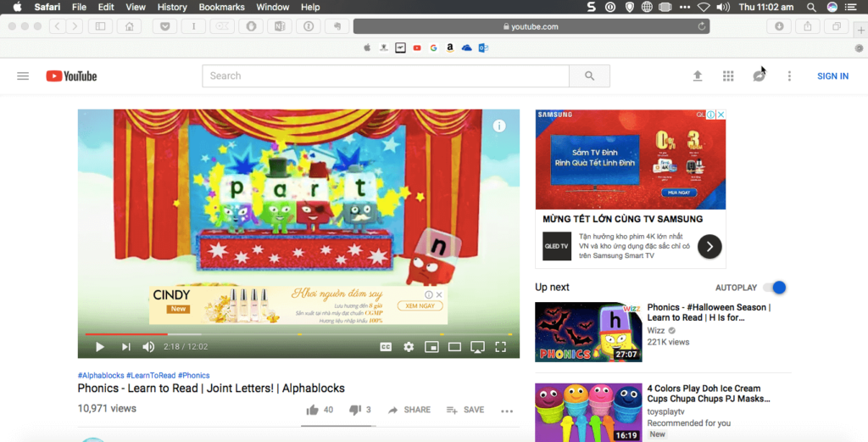
Task: Open the History menu
Action: pos(172,7)
